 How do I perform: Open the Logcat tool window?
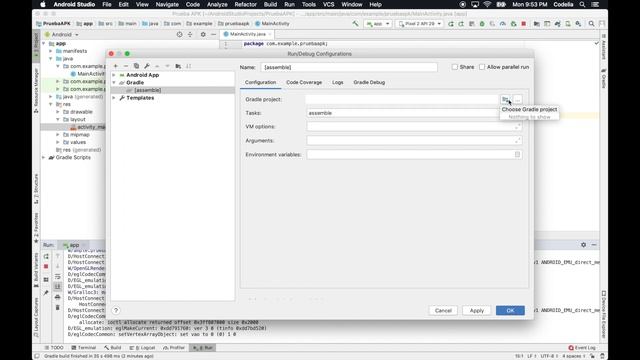click(x=142, y=348)
